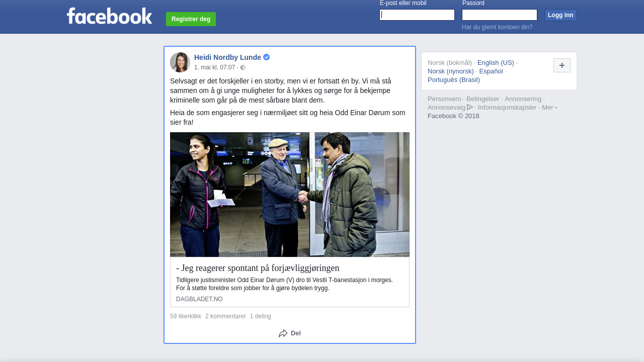This screenshot has width=644, height=362.
Task: Open the 'Informasjonskapsler' footer link
Action: 507,108
